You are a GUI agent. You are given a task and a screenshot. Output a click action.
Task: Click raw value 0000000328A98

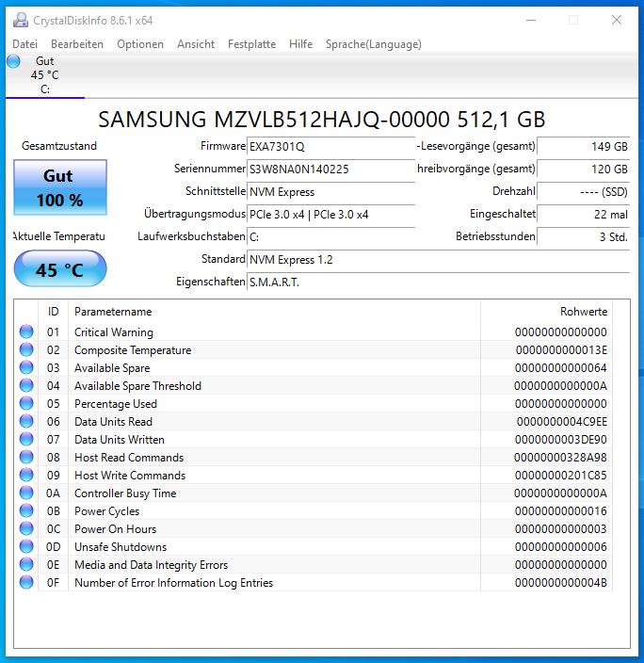[560, 458]
